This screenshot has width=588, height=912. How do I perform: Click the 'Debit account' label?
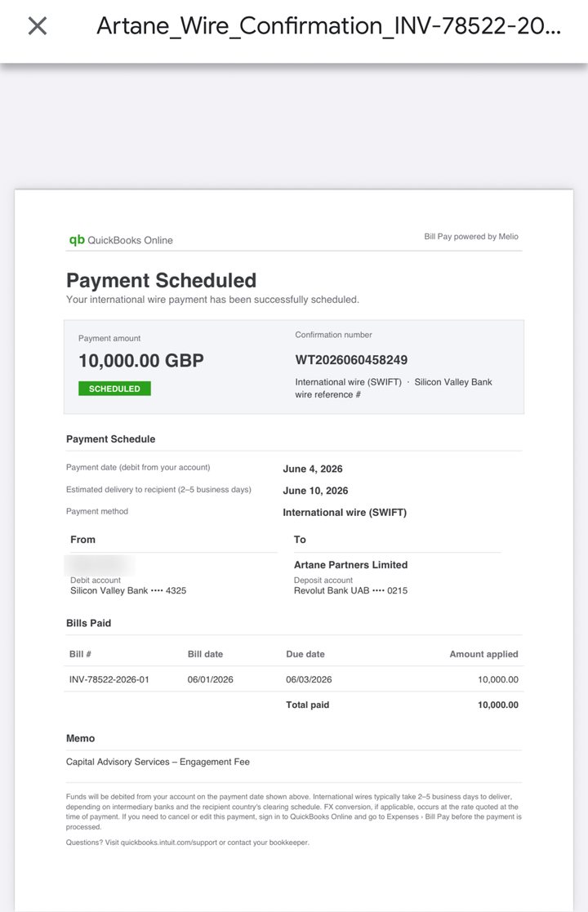coord(96,581)
